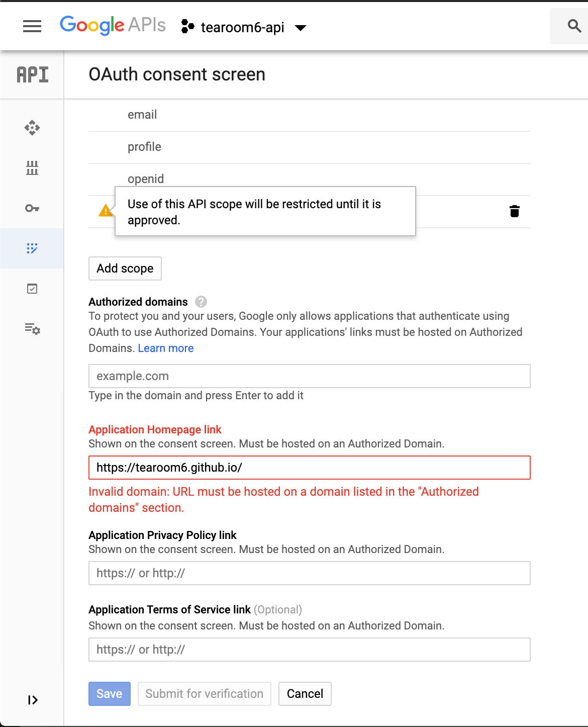Viewport: 588px width, 727px height.
Task: Click the Application Privacy Policy link field
Action: coord(309,573)
